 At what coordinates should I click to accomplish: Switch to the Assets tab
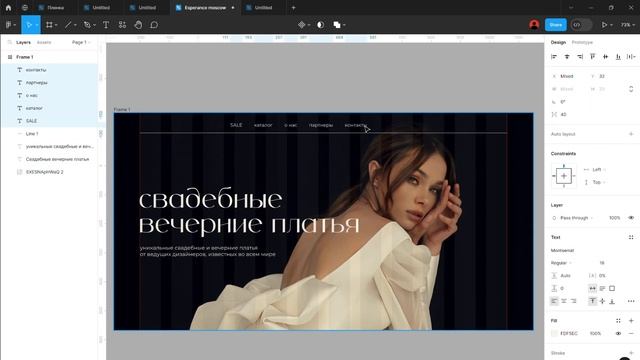pyautogui.click(x=44, y=42)
